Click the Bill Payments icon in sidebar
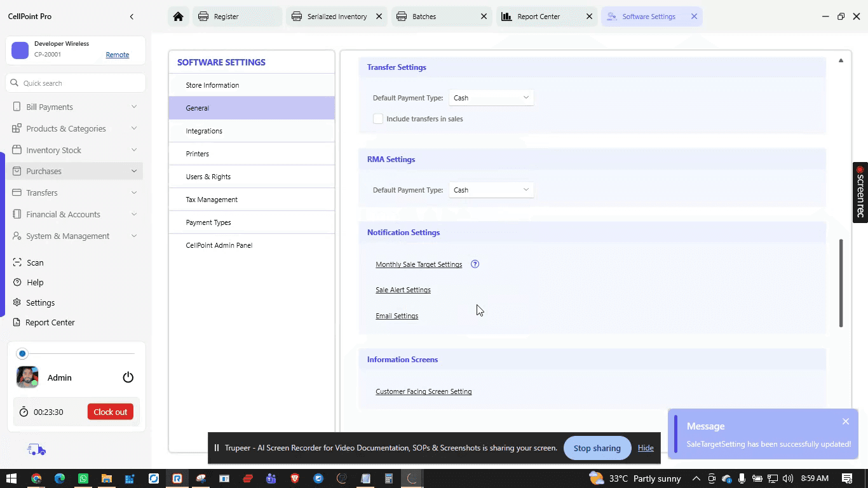Screen dimensions: 868x488 pyautogui.click(x=17, y=107)
